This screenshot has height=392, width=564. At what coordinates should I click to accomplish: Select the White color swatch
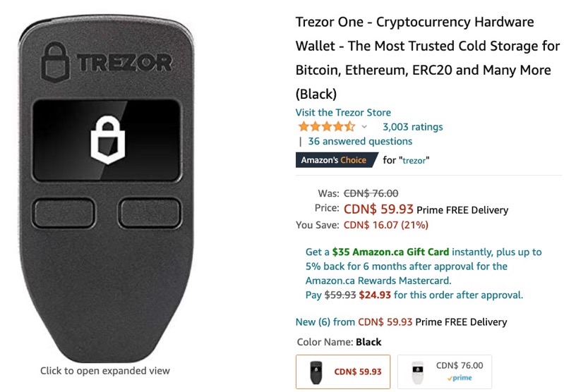(x=444, y=372)
